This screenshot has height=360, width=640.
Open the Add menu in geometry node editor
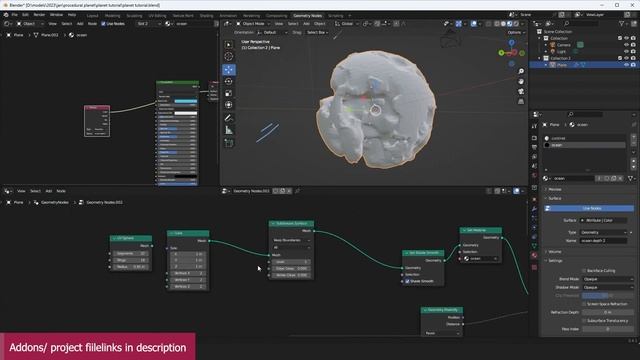click(49, 191)
